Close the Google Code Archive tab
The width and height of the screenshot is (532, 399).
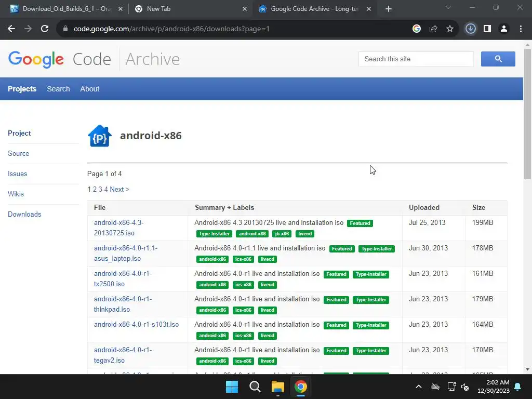[369, 9]
